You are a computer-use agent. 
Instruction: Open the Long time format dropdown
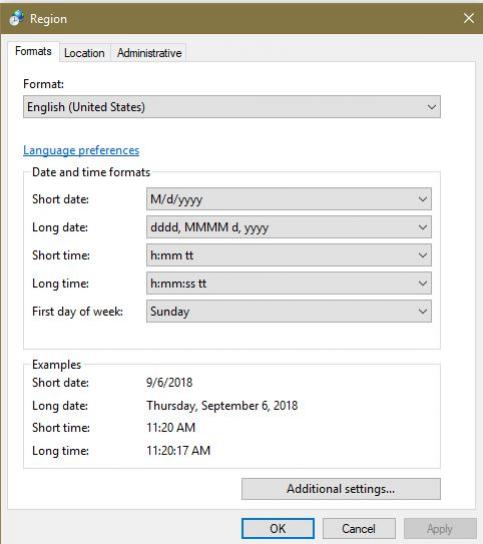[289, 283]
